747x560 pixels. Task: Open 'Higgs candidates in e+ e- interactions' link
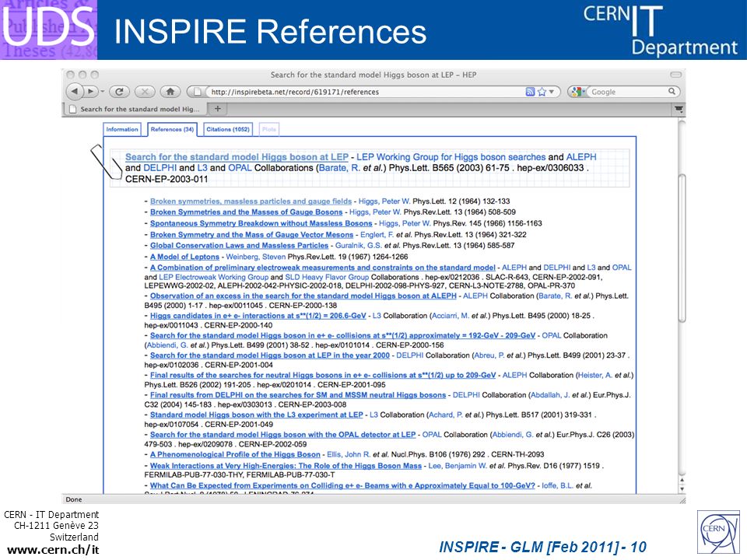[x=258, y=315]
